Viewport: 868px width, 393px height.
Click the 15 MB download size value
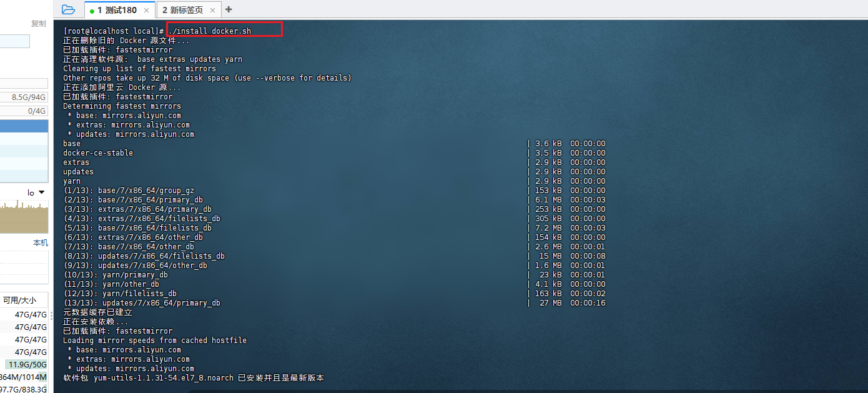pyautogui.click(x=550, y=256)
